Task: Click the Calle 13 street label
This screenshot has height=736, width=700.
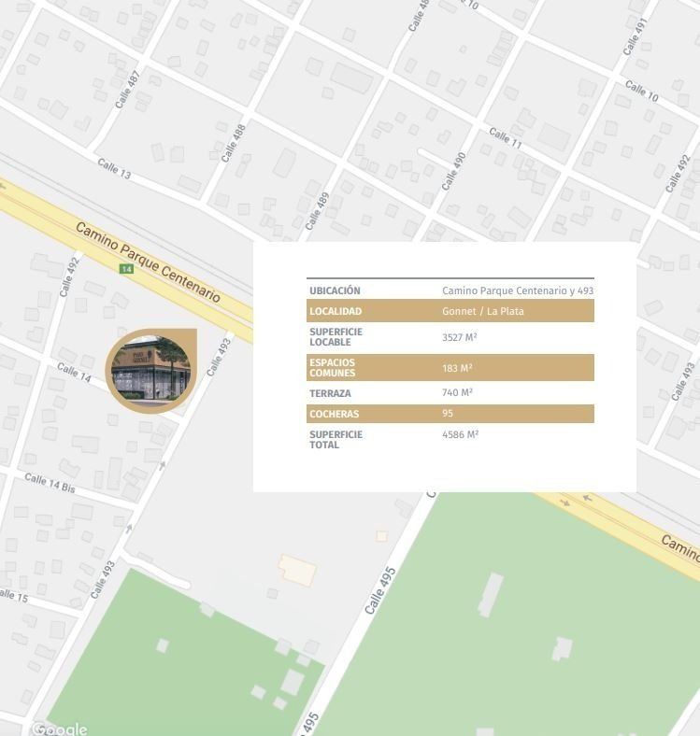Action: click(114, 169)
